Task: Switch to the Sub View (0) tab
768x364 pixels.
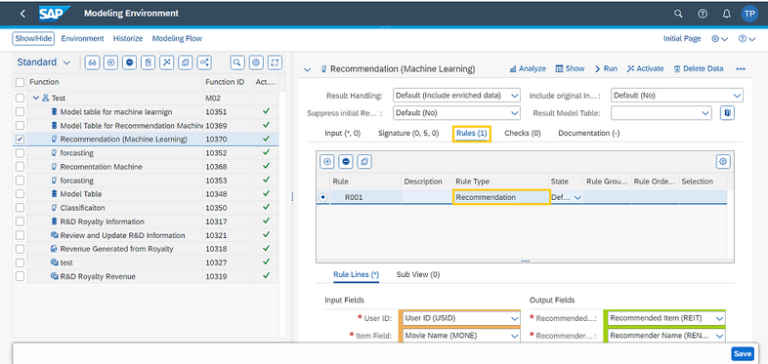Action: (x=418, y=275)
